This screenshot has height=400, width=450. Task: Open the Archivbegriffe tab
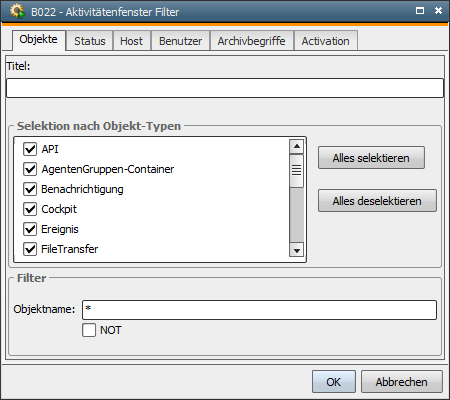coord(252,41)
